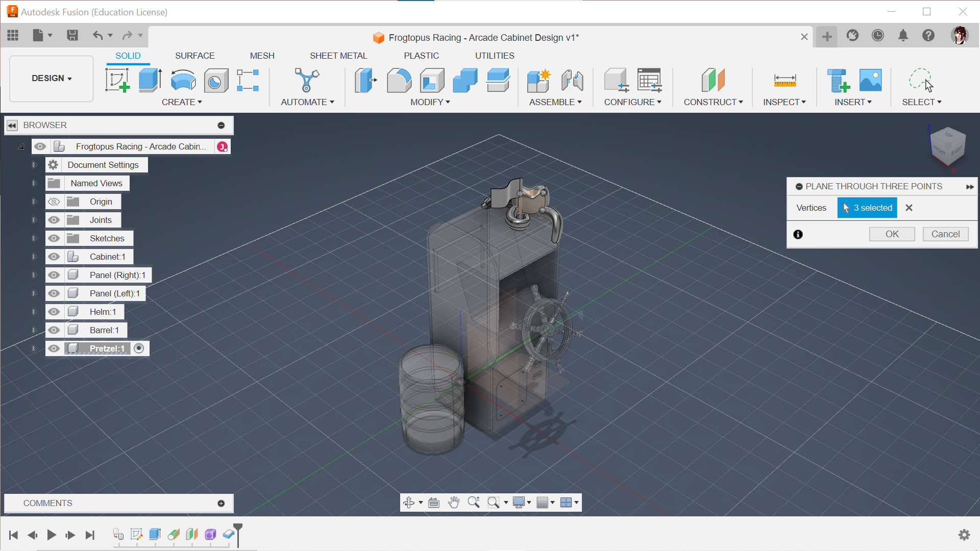Viewport: 980px width, 551px height.
Task: Switch to the UTILITIES tab
Action: pyautogui.click(x=495, y=56)
